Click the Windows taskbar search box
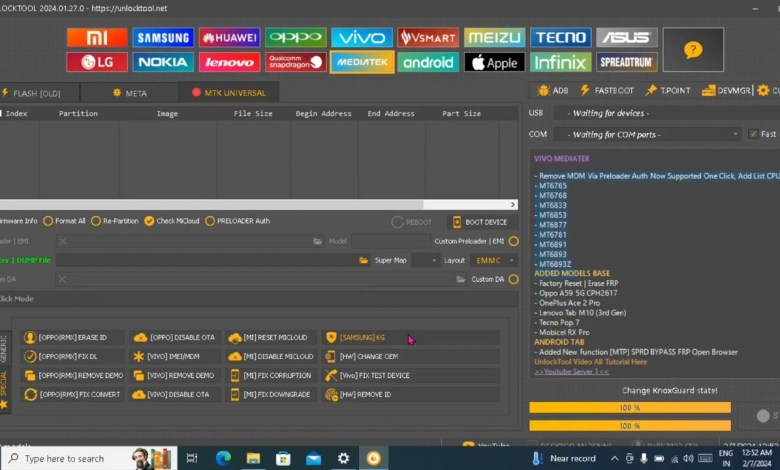 point(90,458)
